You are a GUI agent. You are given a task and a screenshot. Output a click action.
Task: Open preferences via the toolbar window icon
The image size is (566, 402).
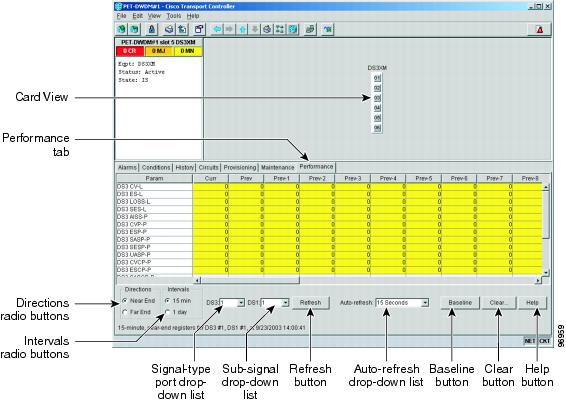coord(199,29)
